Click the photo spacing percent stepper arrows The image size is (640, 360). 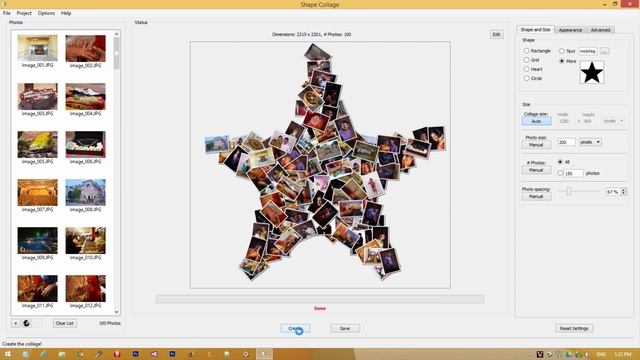tap(624, 191)
